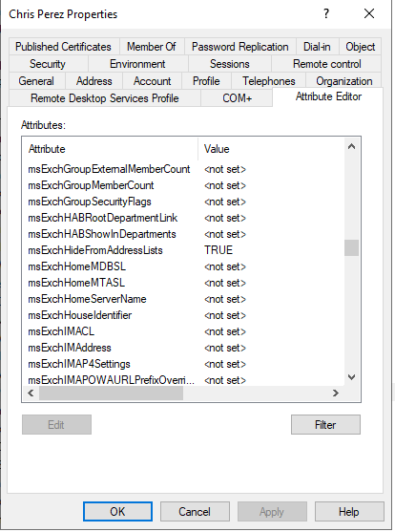
Task: Go to the Account tab
Action: [153, 81]
